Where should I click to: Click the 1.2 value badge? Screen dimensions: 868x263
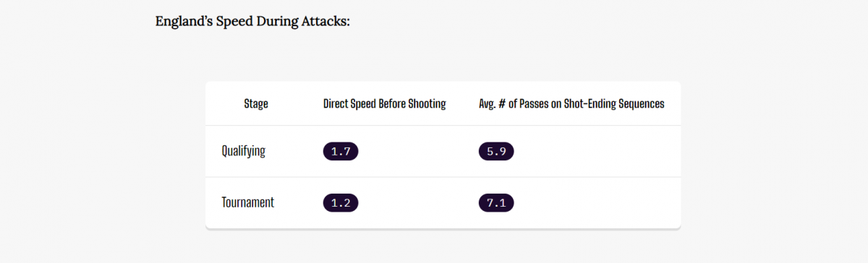coord(341,203)
